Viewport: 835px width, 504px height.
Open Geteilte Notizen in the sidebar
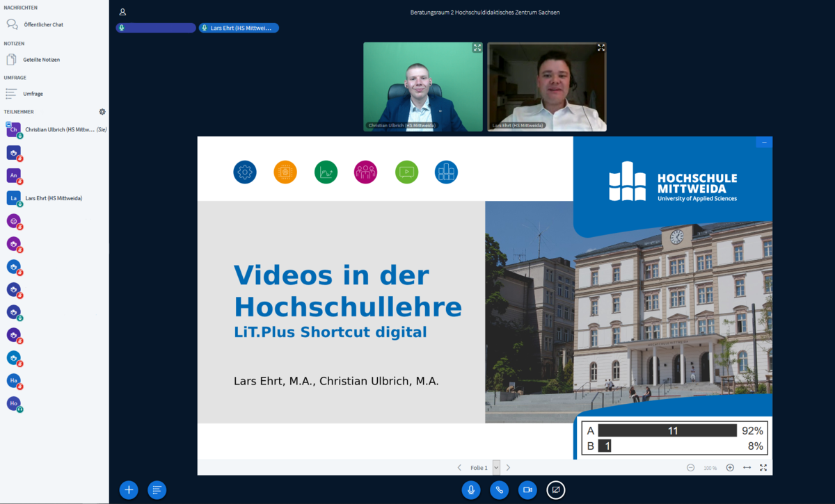coord(41,60)
